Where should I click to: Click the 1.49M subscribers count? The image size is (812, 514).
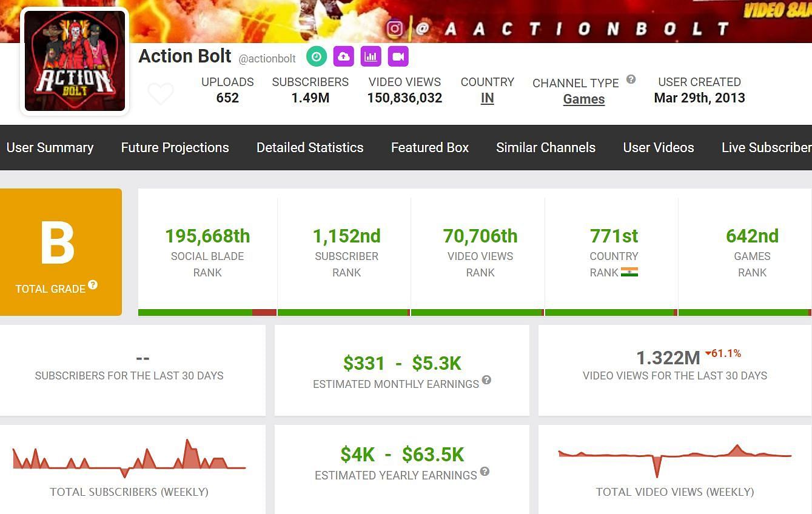310,98
